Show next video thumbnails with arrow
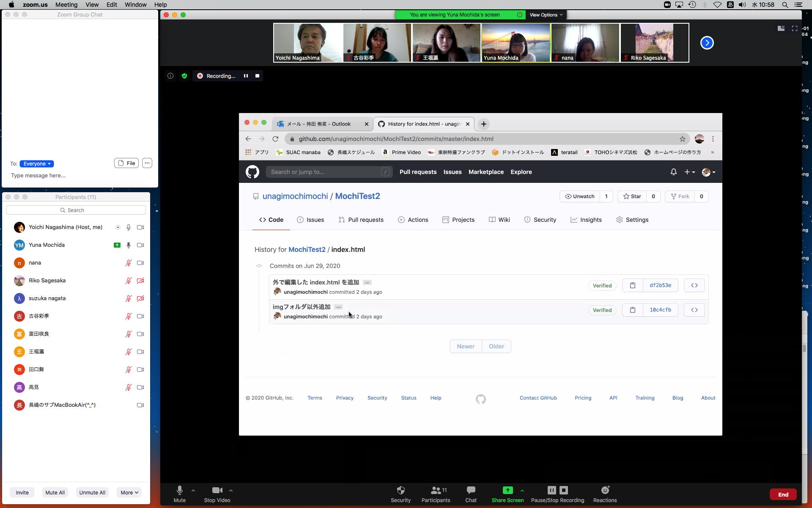 (x=707, y=43)
